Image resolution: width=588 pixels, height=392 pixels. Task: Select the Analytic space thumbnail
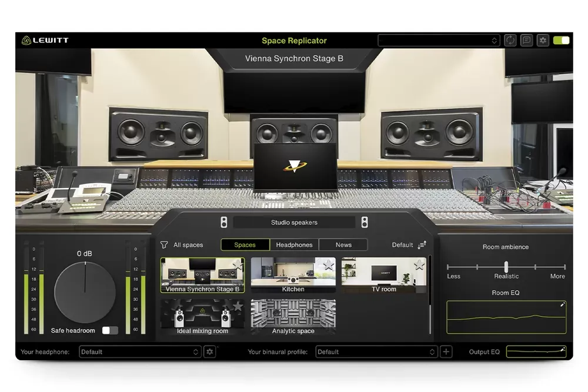coord(293,317)
